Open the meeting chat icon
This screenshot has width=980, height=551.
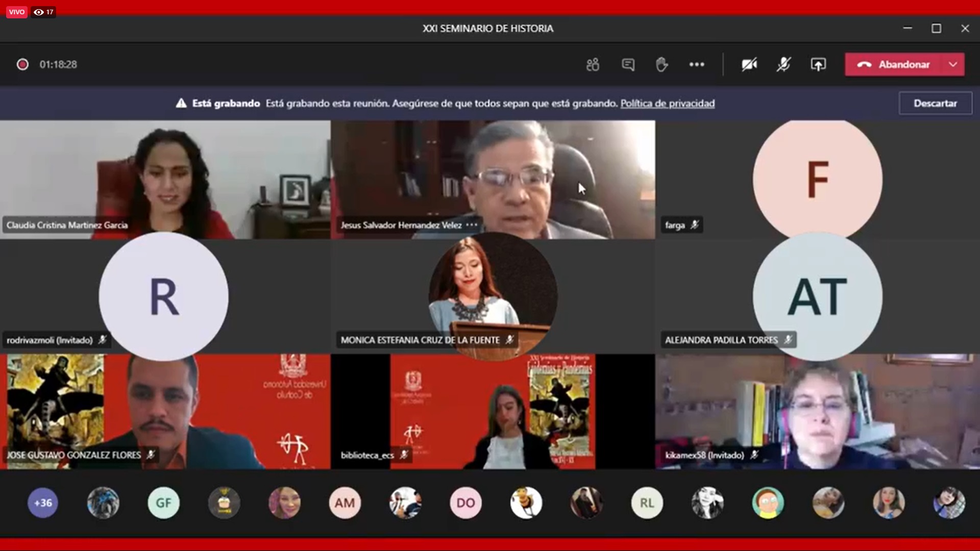[628, 65]
